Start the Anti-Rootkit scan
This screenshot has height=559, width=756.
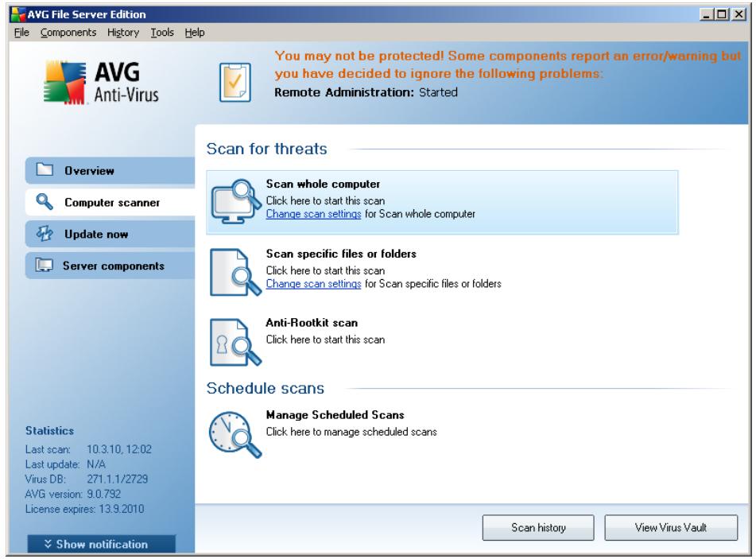(312, 323)
